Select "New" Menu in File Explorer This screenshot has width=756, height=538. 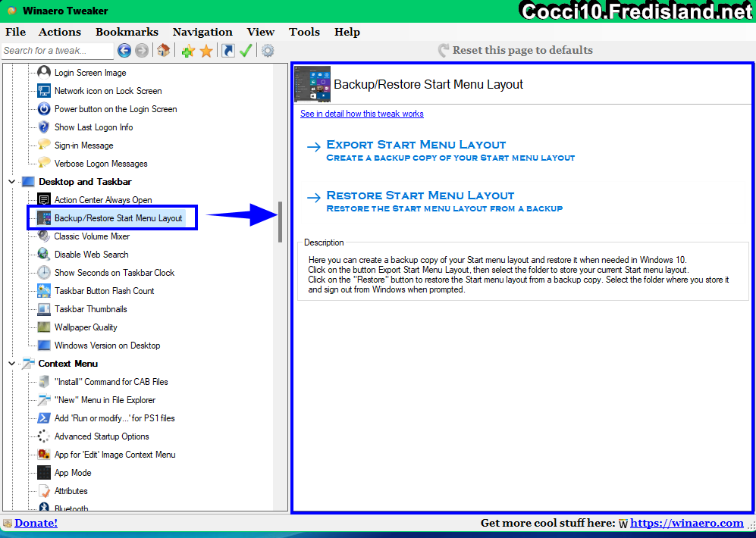coord(105,400)
